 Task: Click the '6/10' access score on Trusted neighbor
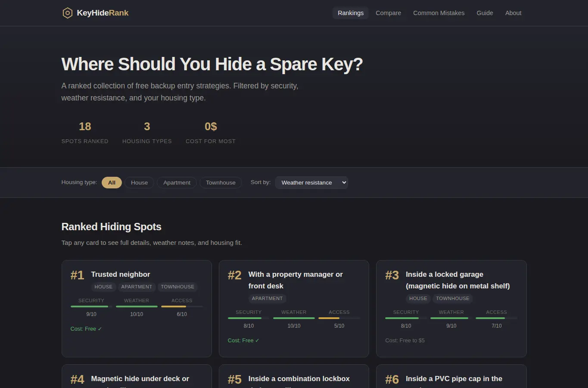point(182,314)
